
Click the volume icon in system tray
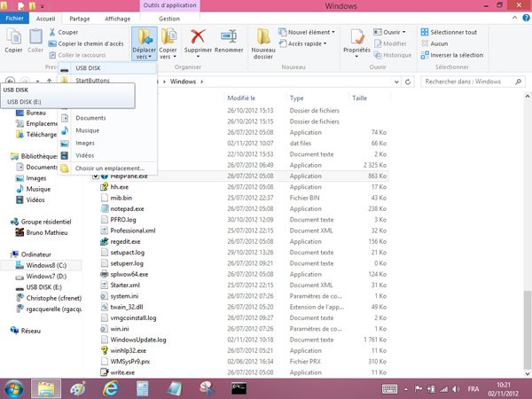point(457,389)
